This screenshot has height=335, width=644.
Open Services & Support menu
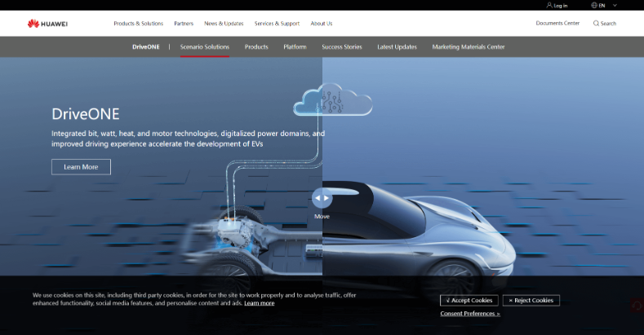pos(277,24)
